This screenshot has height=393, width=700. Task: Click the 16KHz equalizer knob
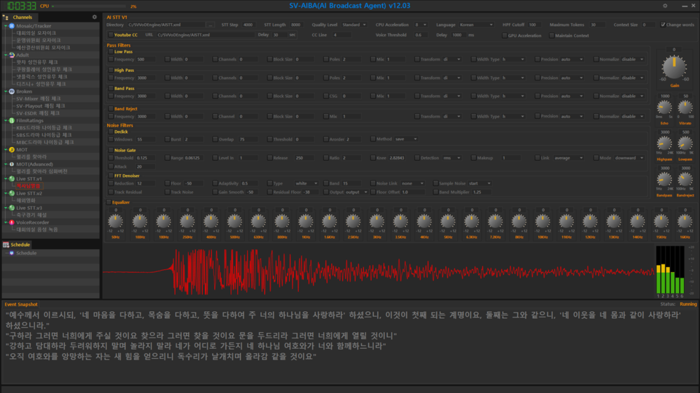[685, 221]
